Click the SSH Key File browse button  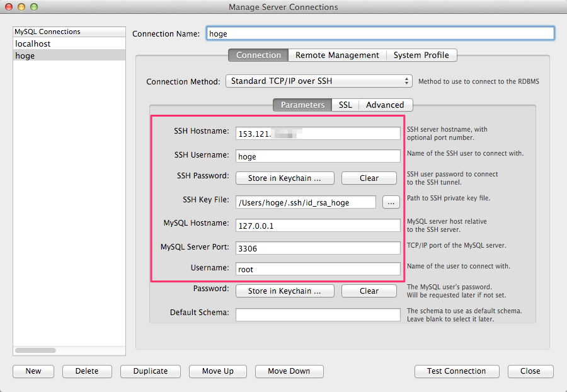(391, 202)
